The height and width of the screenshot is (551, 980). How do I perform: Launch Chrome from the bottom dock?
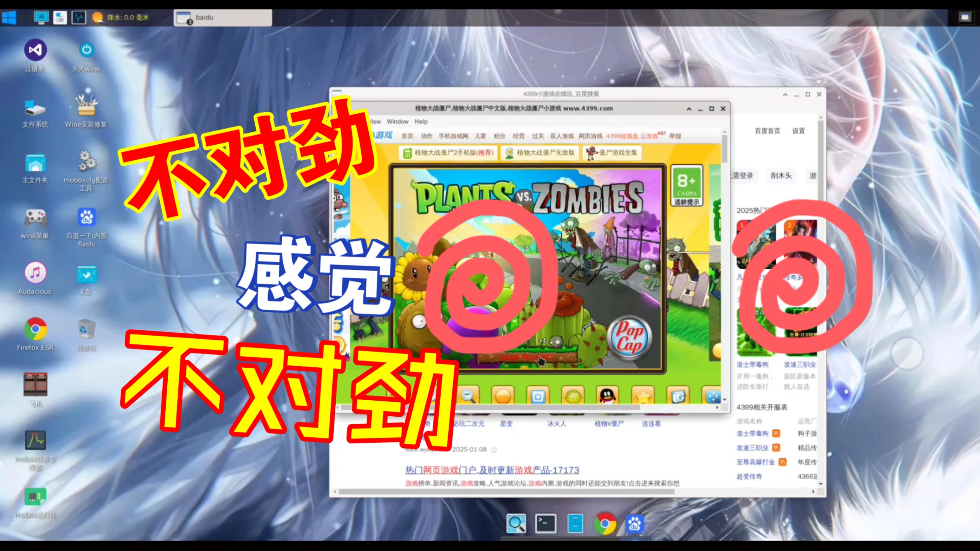(605, 523)
